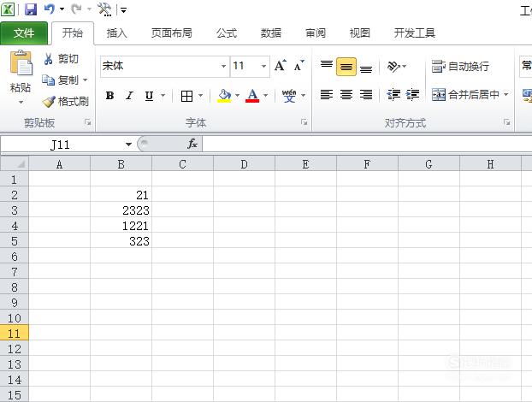This screenshot has height=402, width=532.
Task: Open Customize Quick Access Toolbar dropdown
Action: (123, 10)
